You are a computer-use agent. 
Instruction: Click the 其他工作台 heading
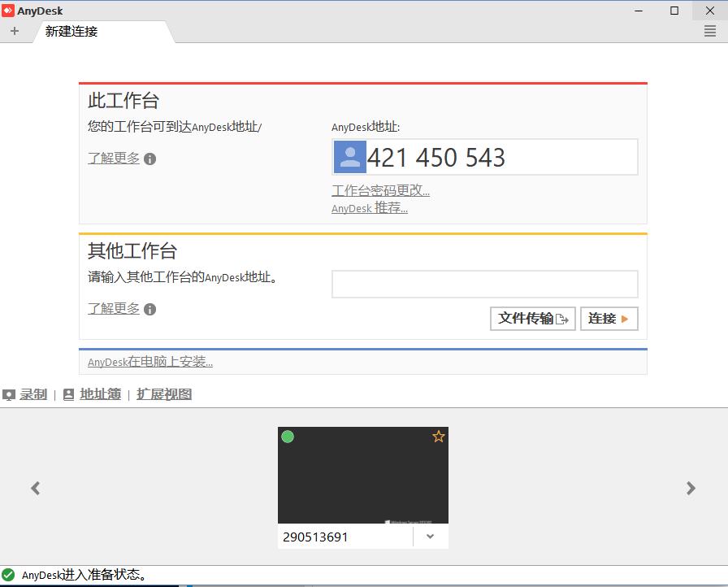pos(132,250)
